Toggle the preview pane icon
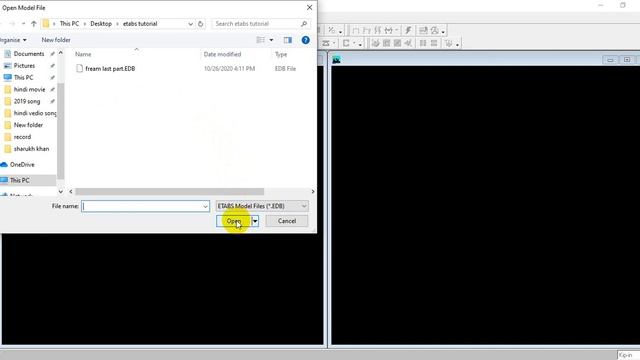640x360 pixels. [288, 40]
